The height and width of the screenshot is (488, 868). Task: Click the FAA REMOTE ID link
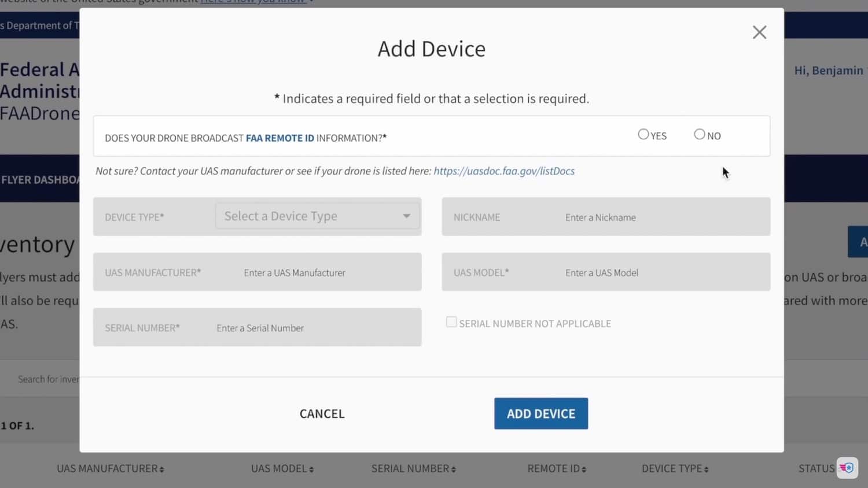[x=280, y=138]
